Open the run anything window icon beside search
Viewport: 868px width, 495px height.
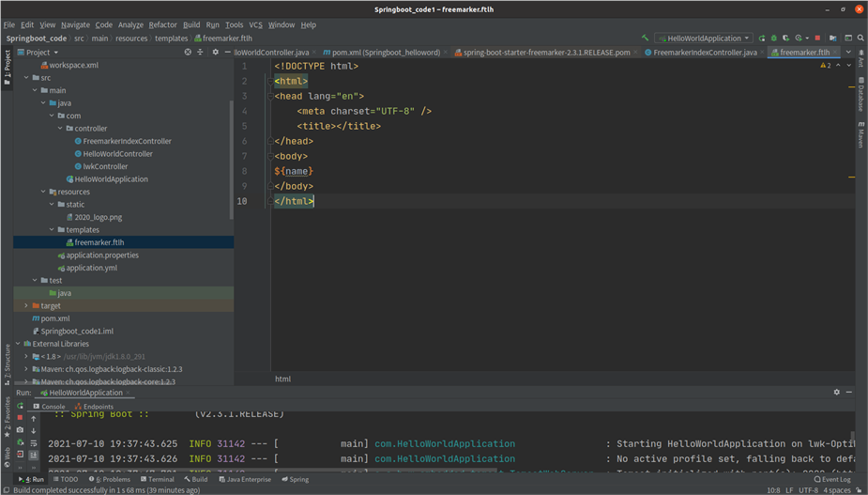pyautogui.click(x=848, y=39)
